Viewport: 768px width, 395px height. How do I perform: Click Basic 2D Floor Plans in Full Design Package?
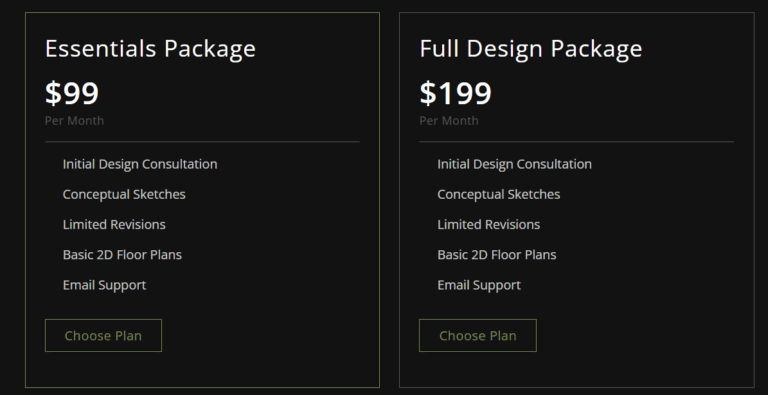point(497,255)
